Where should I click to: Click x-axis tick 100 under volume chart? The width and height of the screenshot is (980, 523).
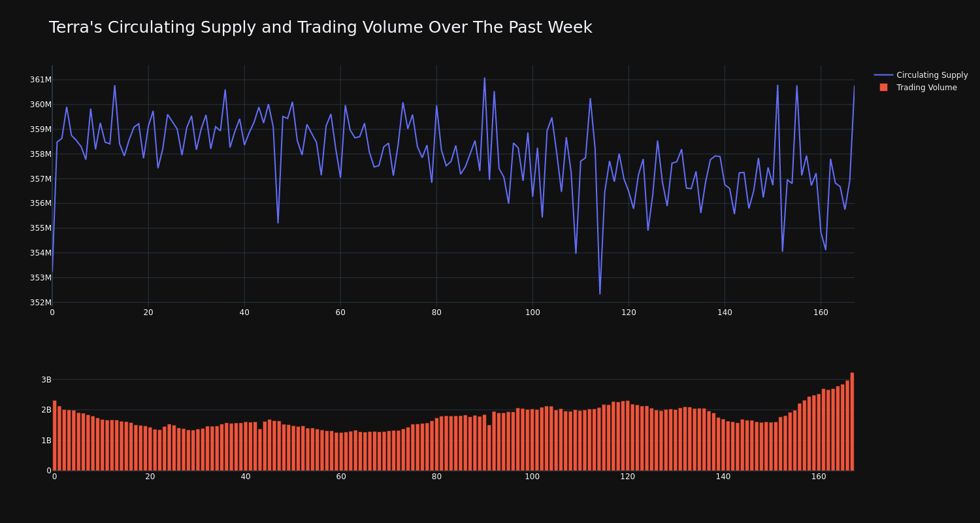tap(532, 477)
